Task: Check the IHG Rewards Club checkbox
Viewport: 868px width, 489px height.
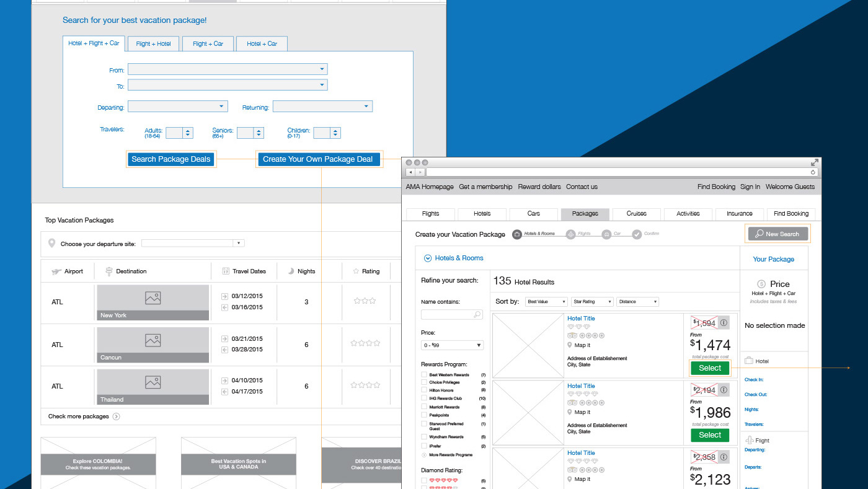Action: 424,399
